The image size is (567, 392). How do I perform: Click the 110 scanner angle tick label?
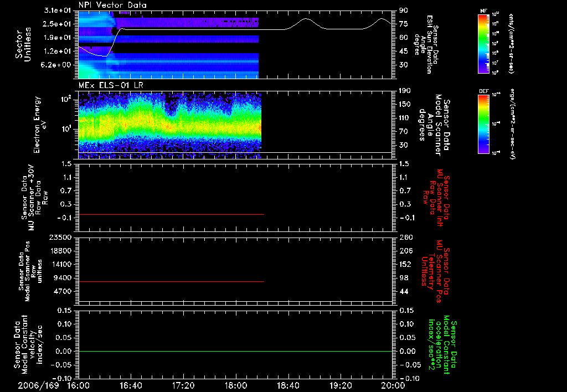(x=405, y=118)
